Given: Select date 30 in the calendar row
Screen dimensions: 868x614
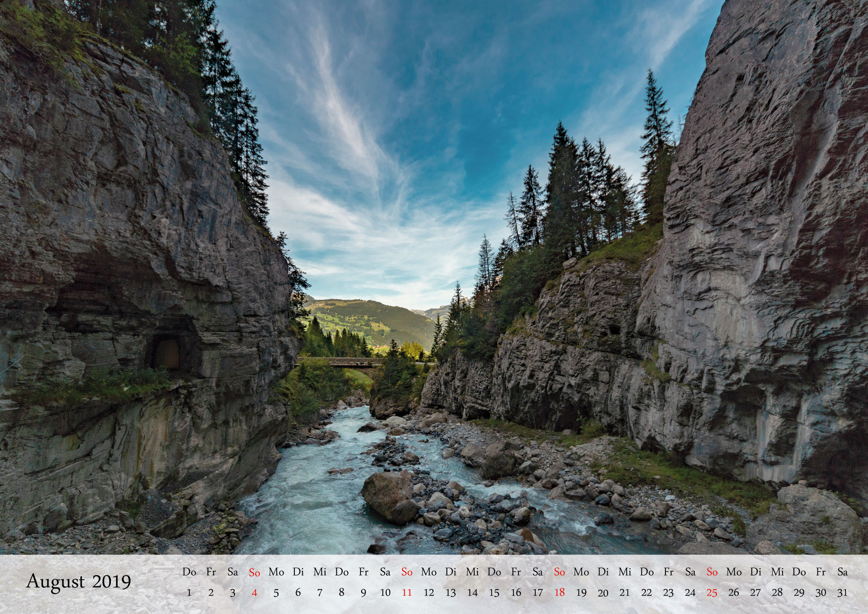Looking at the screenshot, I should [x=821, y=592].
